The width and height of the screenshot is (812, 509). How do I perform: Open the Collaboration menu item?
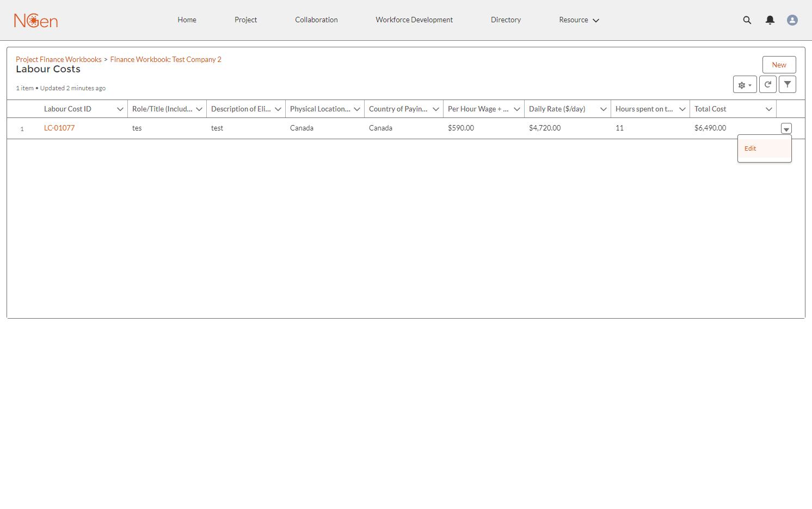coord(317,20)
